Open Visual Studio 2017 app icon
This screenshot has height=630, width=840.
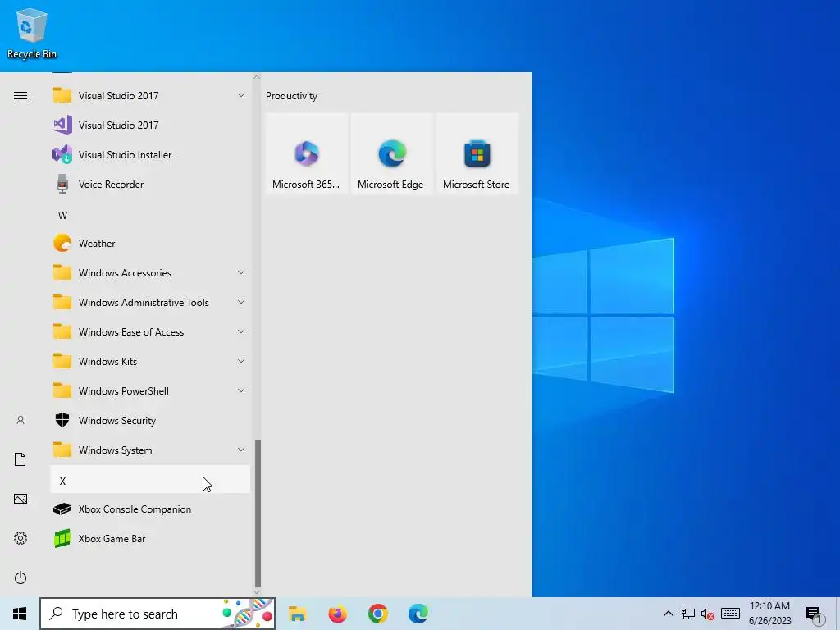point(62,125)
